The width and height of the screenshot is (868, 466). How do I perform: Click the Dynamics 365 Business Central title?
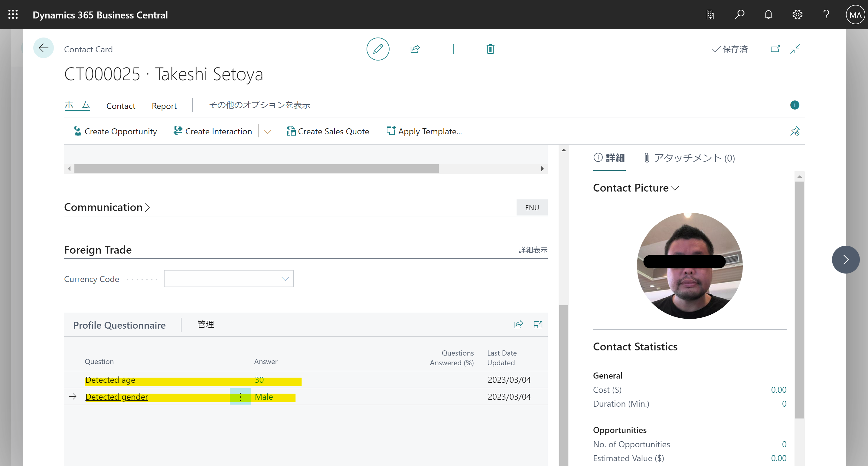100,15
